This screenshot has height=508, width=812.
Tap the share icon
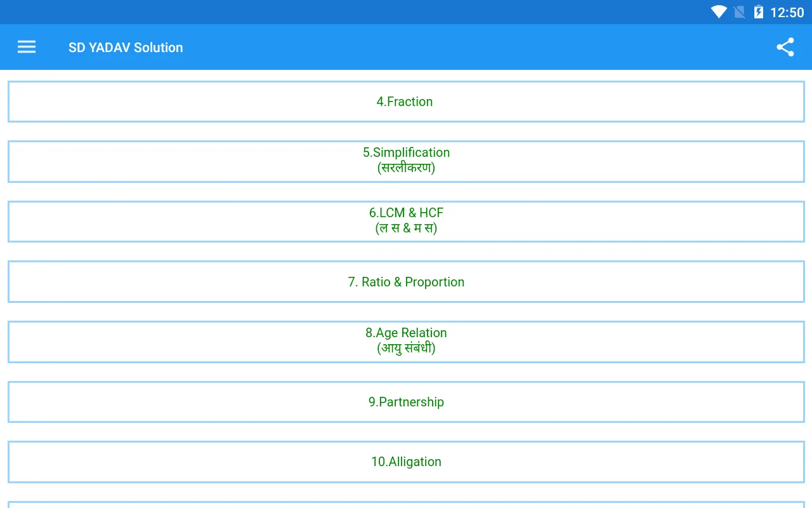coord(785,47)
